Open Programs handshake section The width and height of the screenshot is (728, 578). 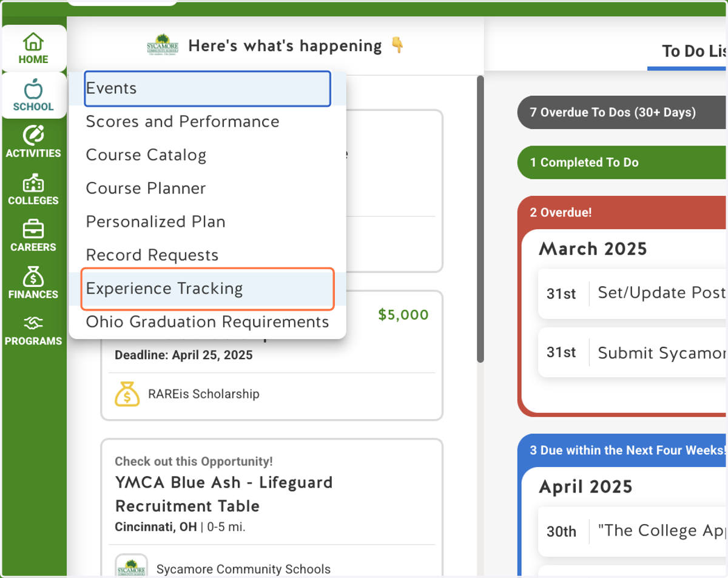pos(33,331)
